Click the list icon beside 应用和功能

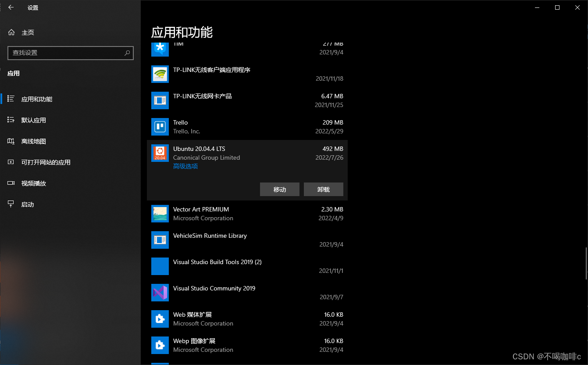11,99
